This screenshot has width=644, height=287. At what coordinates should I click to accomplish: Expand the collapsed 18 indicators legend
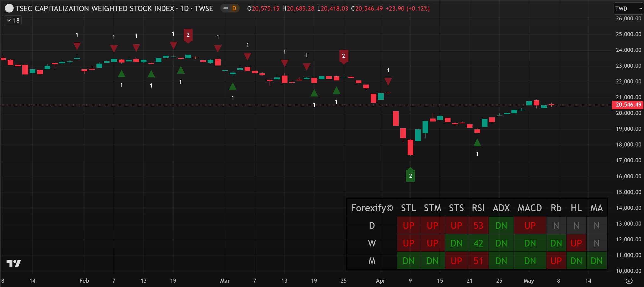pos(13,20)
